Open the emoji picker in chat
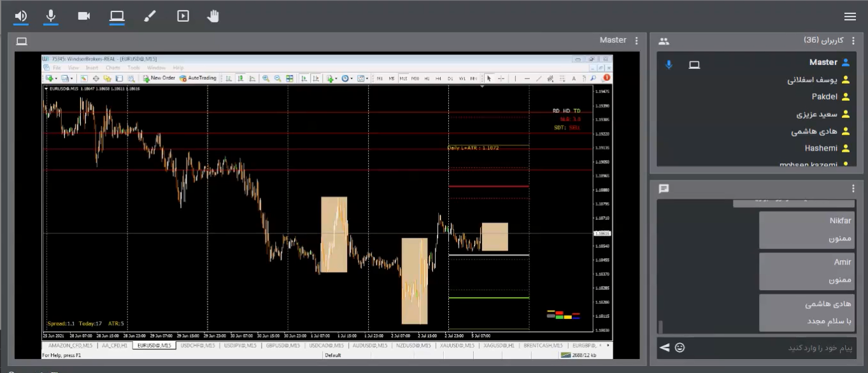Image resolution: width=868 pixels, height=373 pixels. pos(680,347)
